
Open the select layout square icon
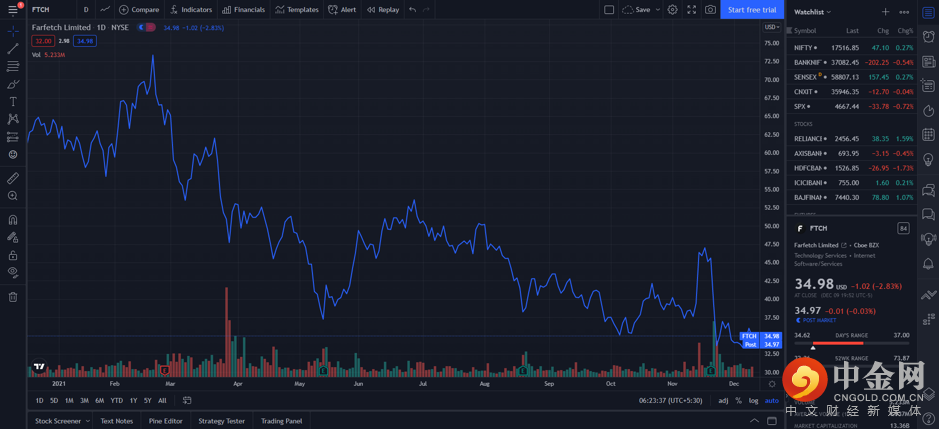(609, 10)
